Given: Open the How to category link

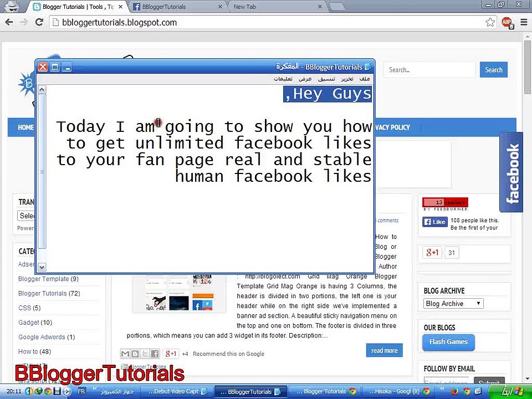Looking at the screenshot, I should pyautogui.click(x=28, y=352).
